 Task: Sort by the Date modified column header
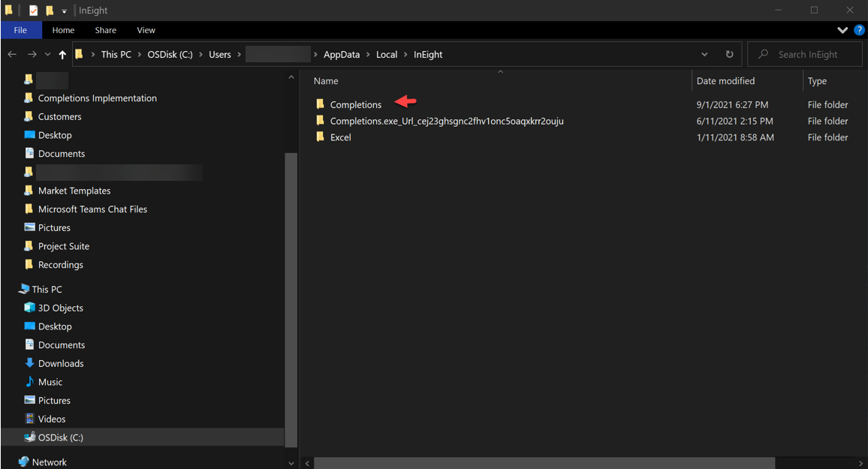click(x=725, y=81)
